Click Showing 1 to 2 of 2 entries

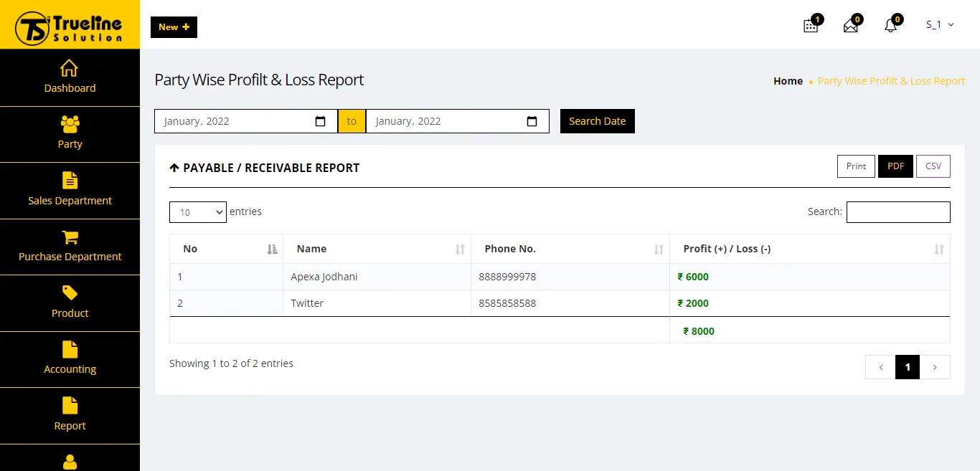point(231,363)
